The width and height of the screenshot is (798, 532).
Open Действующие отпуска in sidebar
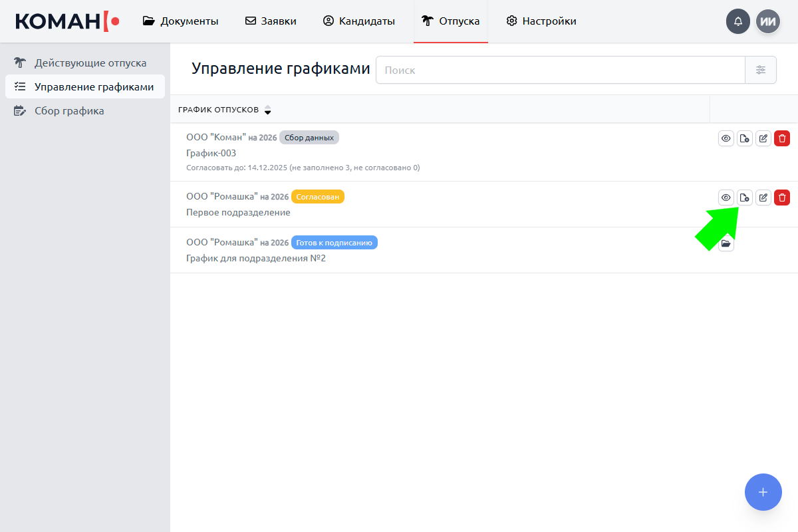click(90, 63)
